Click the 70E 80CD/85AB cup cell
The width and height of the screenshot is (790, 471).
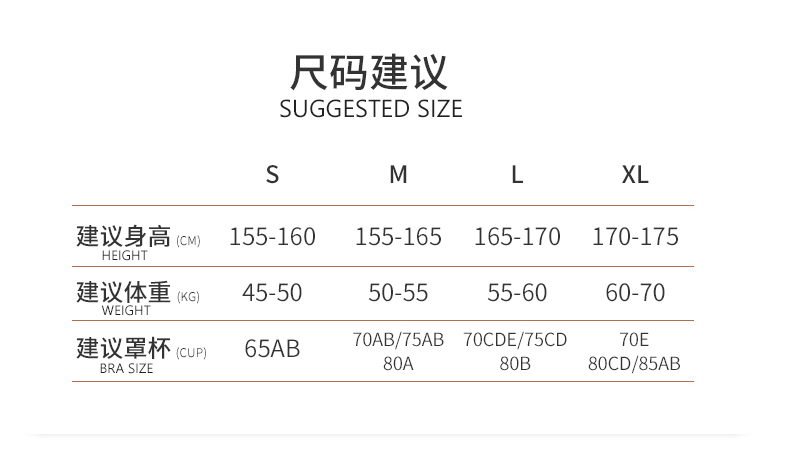click(635, 351)
